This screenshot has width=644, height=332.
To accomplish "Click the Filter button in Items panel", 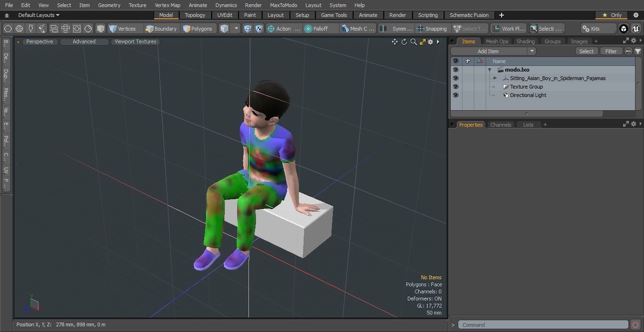I will 611,51.
